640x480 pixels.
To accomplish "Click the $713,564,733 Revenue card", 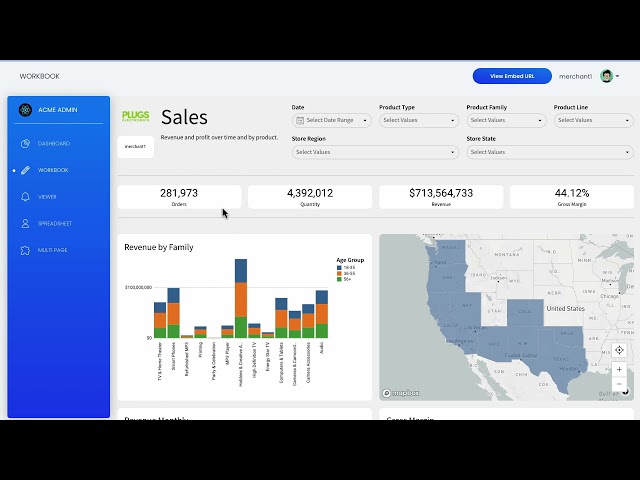I will point(441,197).
